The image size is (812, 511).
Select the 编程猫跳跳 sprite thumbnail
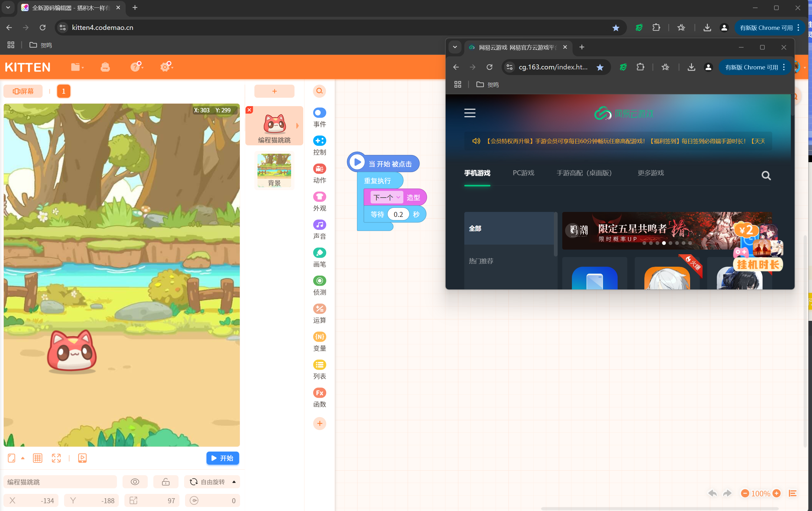tap(274, 126)
